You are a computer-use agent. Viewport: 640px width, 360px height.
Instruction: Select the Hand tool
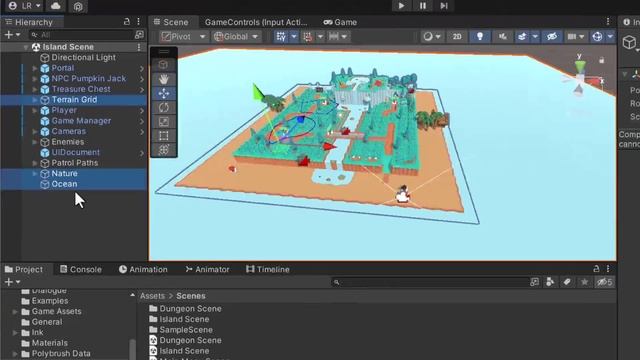[164, 79]
